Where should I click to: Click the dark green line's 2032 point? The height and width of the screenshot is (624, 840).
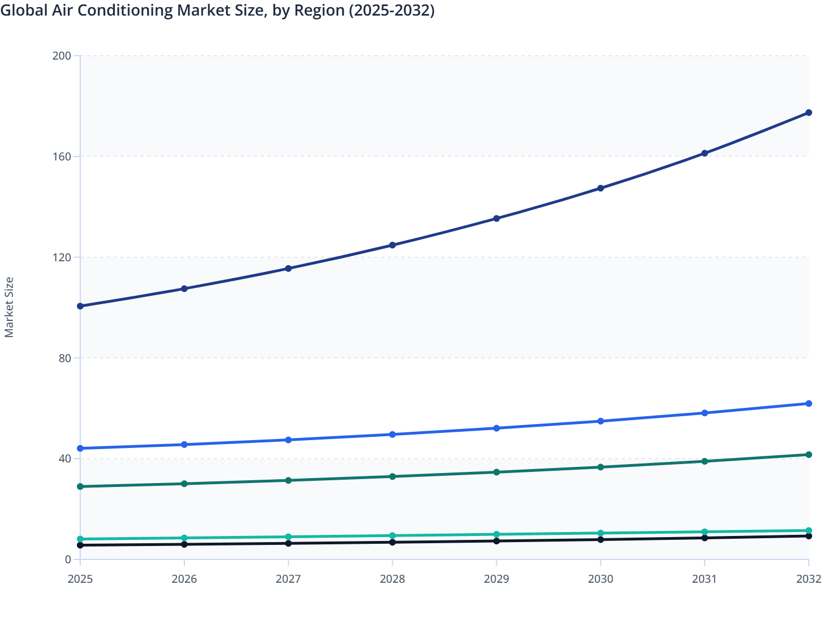click(808, 455)
